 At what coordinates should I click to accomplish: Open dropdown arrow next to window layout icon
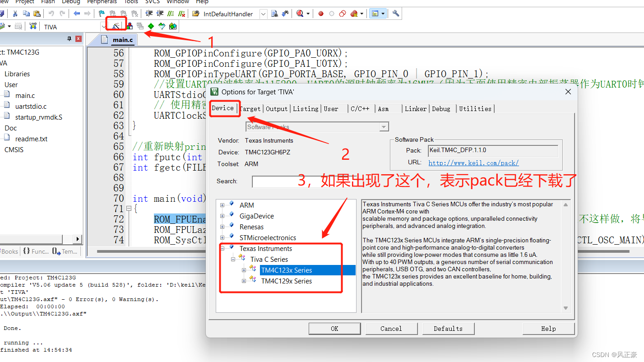383,14
